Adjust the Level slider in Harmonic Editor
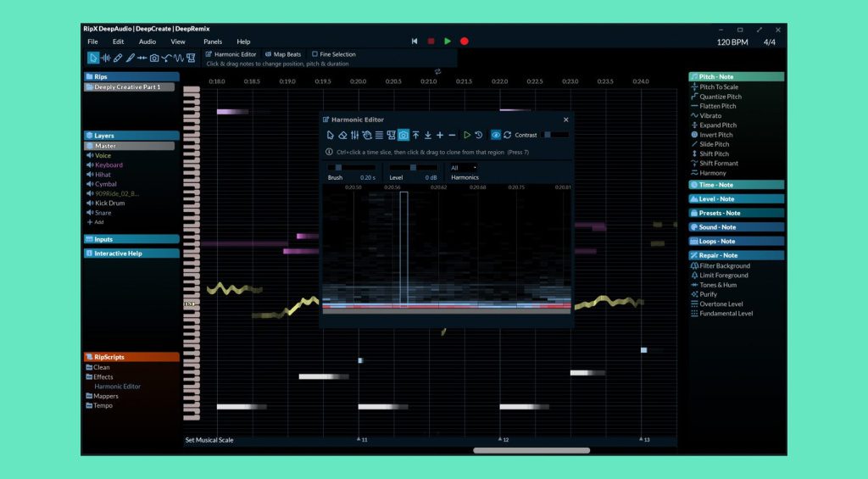The image size is (868, 479). click(x=414, y=168)
